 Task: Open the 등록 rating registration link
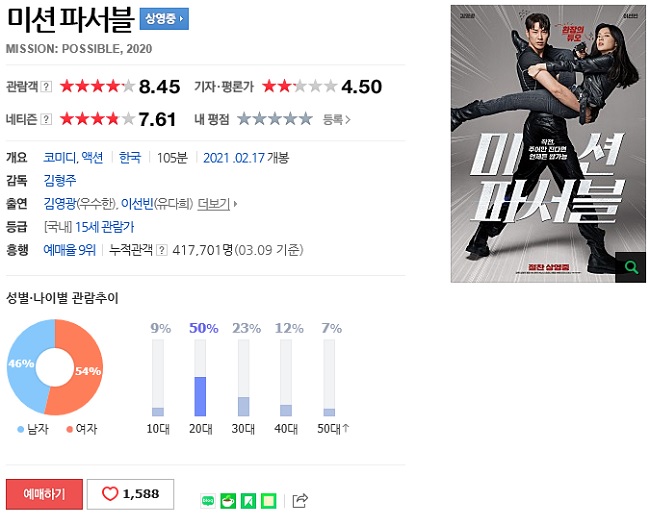pos(337,120)
